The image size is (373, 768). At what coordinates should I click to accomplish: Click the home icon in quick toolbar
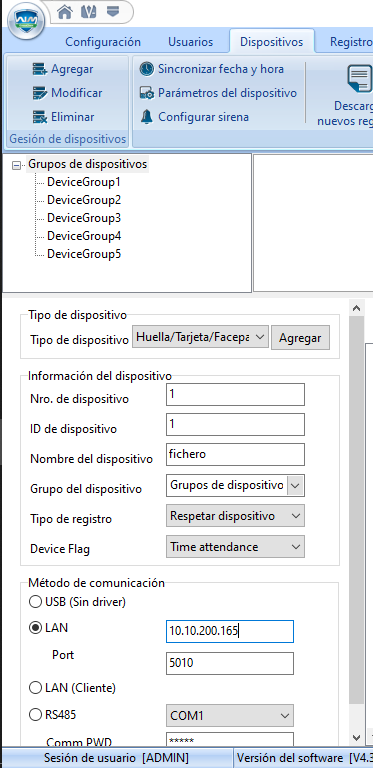click(x=65, y=12)
